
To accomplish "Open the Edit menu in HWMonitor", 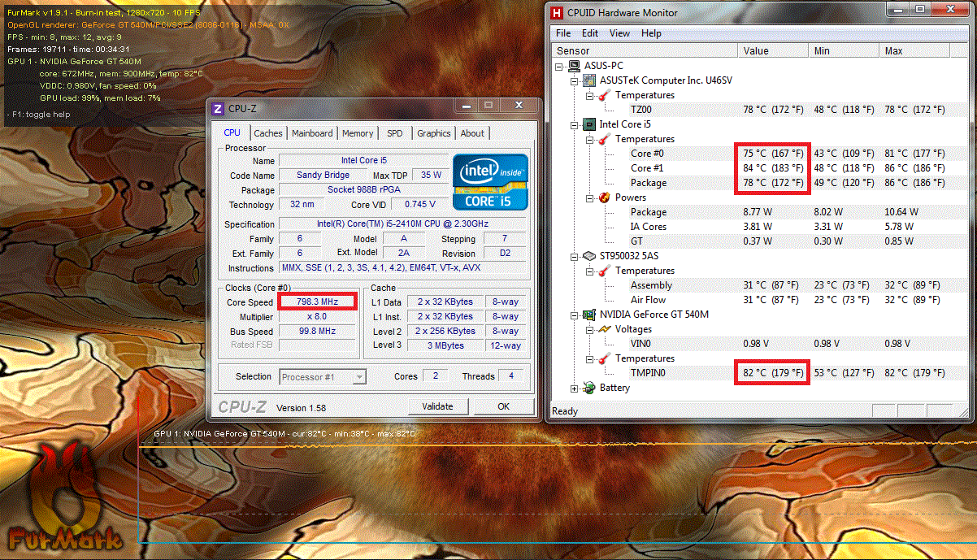I will pos(590,33).
